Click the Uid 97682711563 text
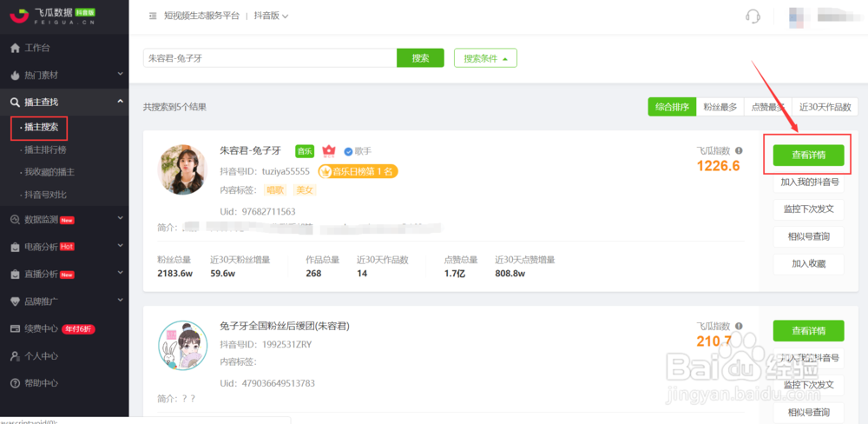Viewport: 868px width, 424px height. pos(258,212)
